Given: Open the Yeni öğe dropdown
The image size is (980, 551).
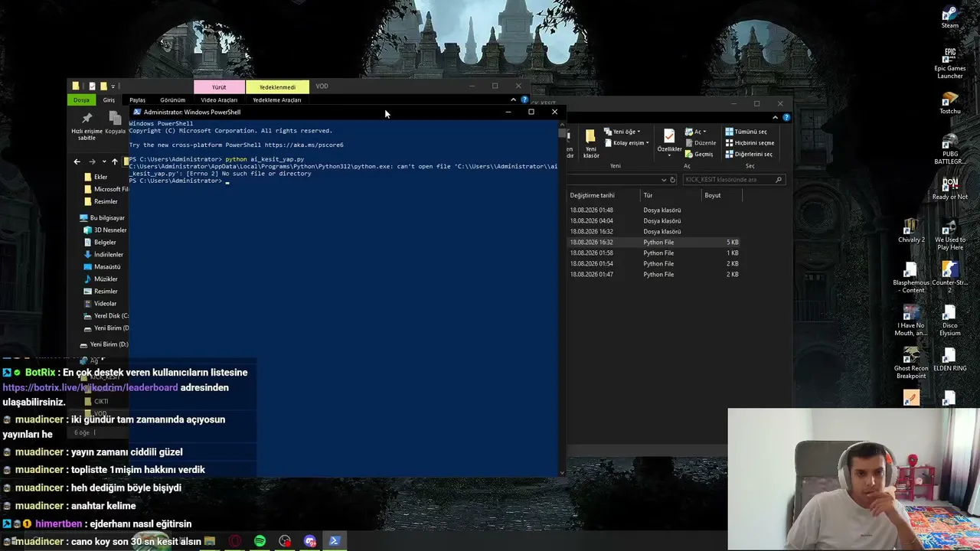Looking at the screenshot, I should tap(622, 132).
